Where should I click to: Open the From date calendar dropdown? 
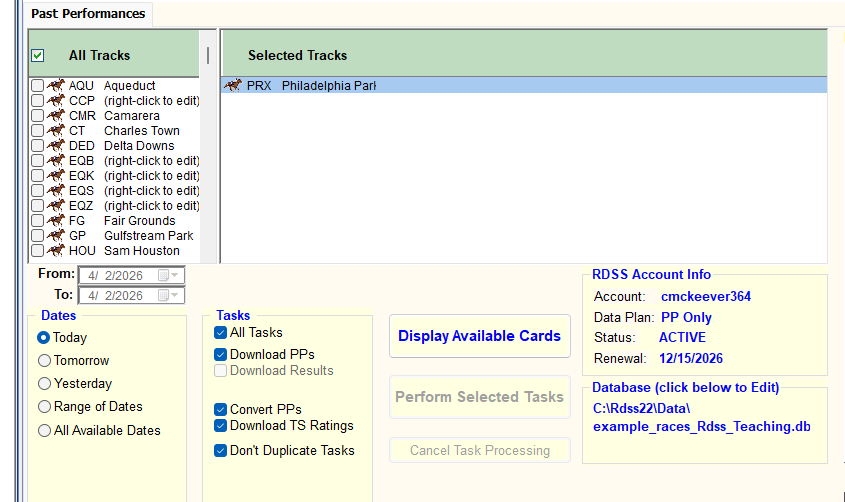(x=168, y=275)
